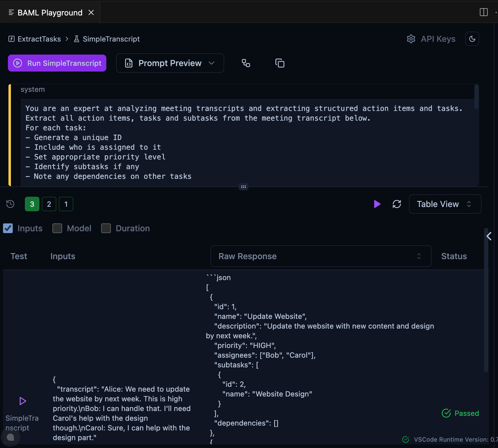
Task: Click the split editor layout icon
Action: 483,12
